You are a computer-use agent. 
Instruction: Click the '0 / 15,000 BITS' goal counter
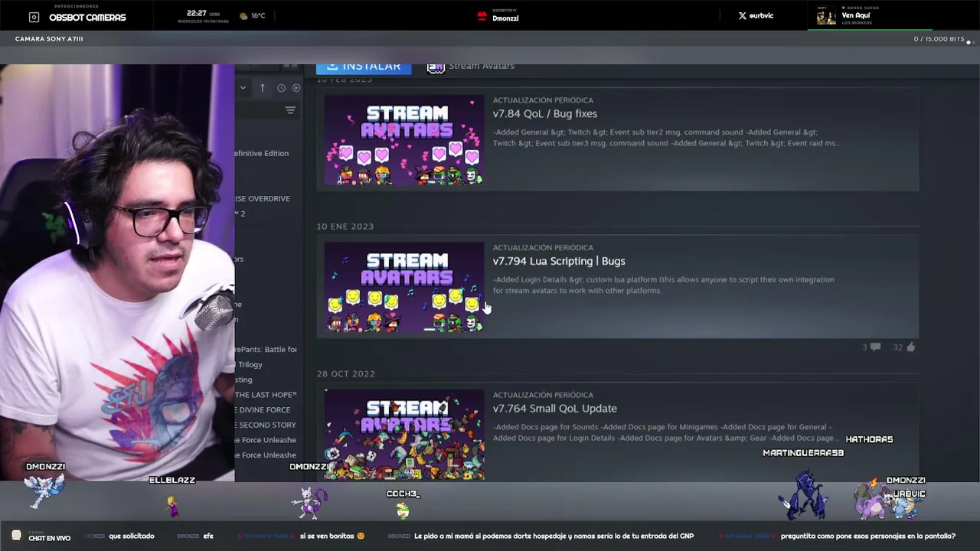(x=939, y=39)
